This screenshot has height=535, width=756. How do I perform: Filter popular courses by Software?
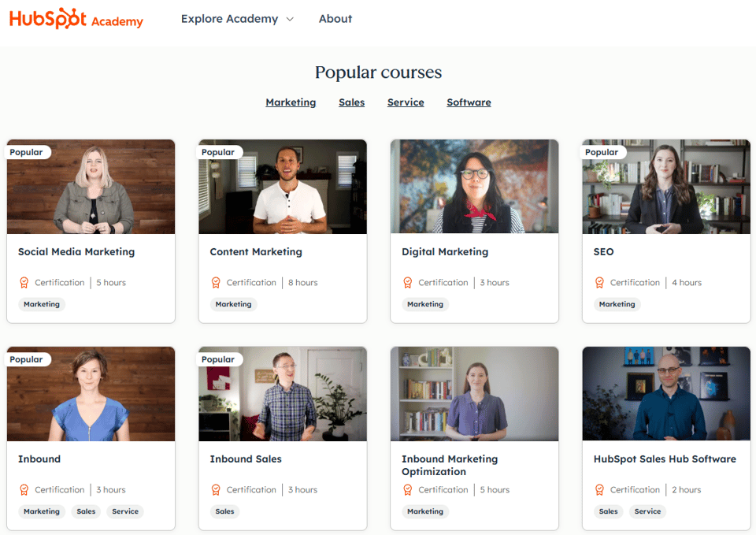tap(469, 102)
